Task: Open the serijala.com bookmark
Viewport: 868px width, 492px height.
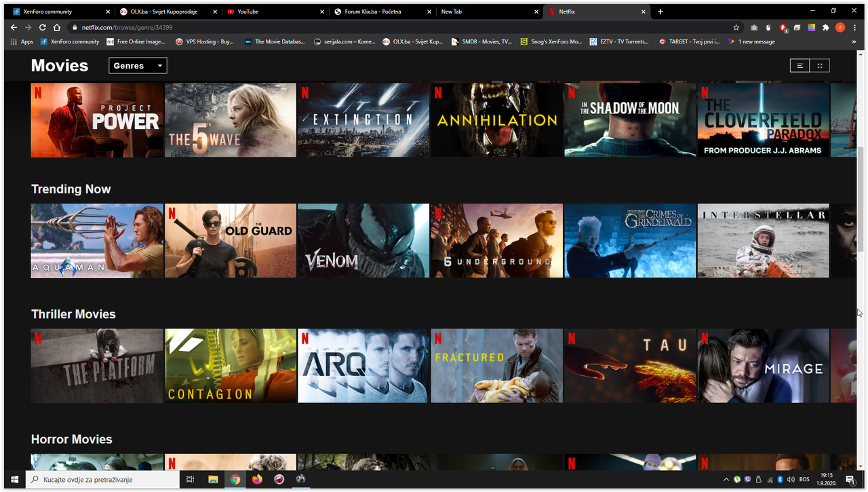Action: point(344,41)
